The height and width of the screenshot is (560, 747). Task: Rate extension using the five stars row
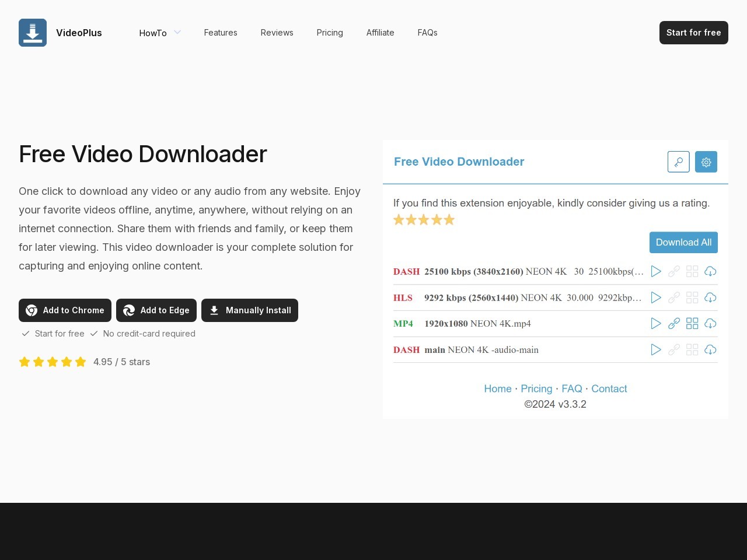[424, 220]
